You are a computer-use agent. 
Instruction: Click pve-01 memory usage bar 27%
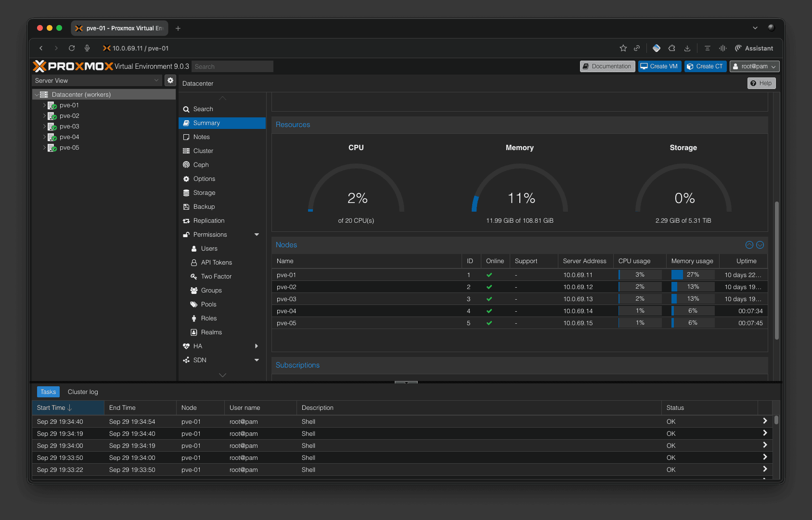pos(693,275)
